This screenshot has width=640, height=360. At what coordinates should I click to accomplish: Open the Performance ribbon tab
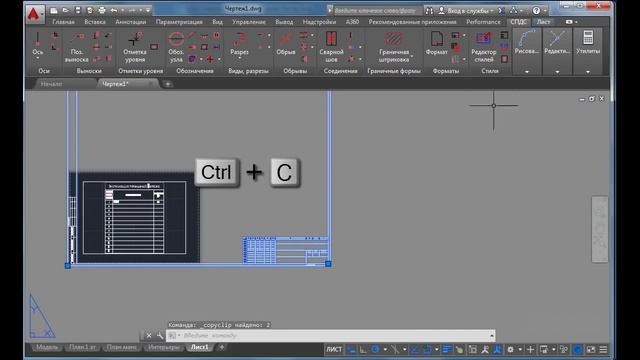[x=483, y=22]
